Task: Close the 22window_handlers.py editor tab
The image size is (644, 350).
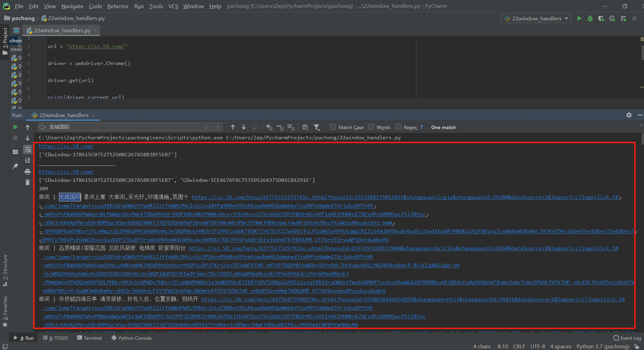Action: 95,30
